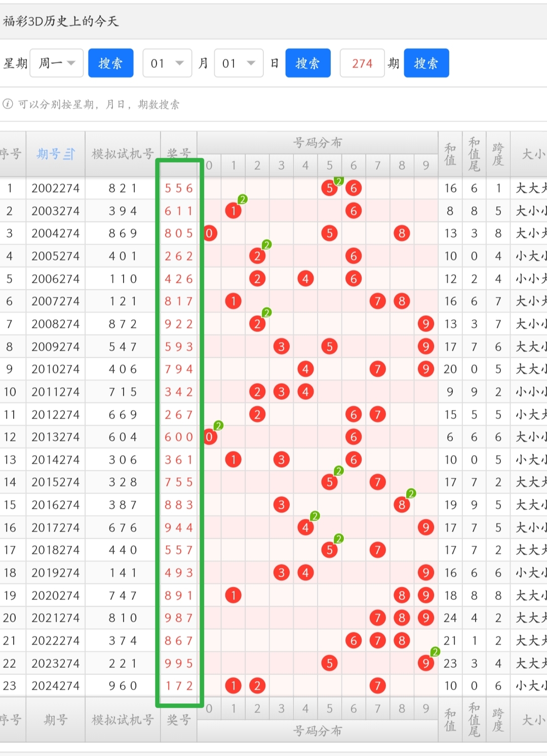The width and height of the screenshot is (547, 756).
Task: Click red ball 4 in row 2017274
Action: [x=305, y=527]
